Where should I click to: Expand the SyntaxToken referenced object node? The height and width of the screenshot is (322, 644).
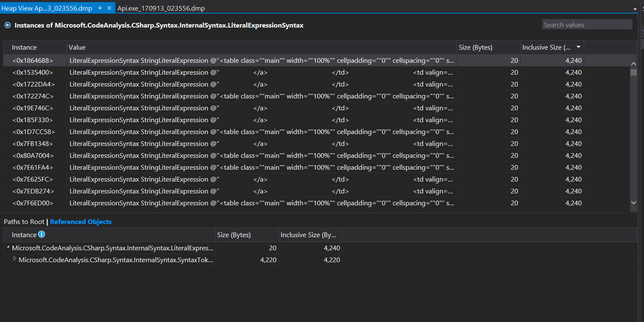pyautogui.click(x=15, y=258)
